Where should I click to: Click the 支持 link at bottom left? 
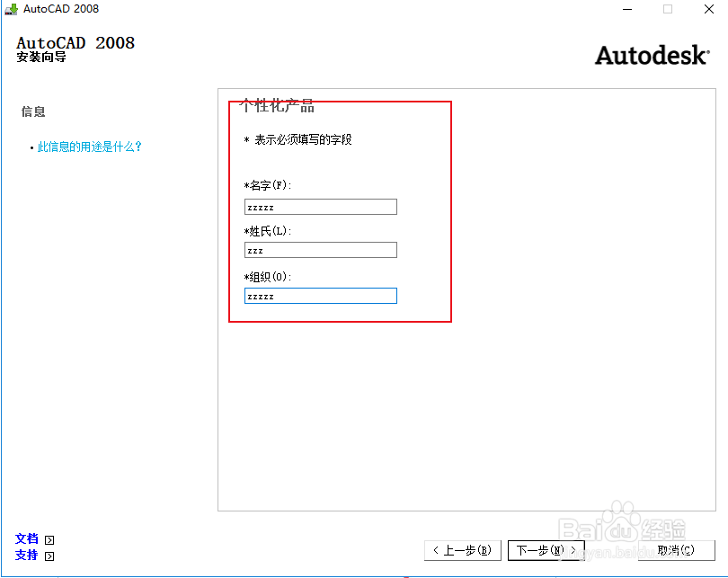coord(26,556)
